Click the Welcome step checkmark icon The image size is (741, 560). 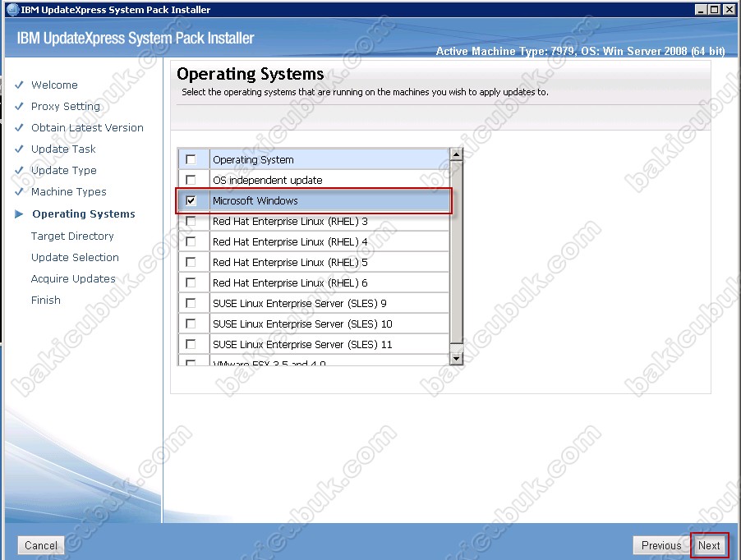pyautogui.click(x=19, y=85)
